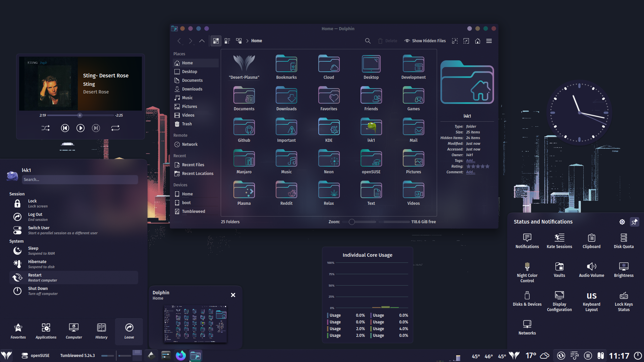Switch Dolphin to details tree view
644x362 pixels.
tap(239, 41)
